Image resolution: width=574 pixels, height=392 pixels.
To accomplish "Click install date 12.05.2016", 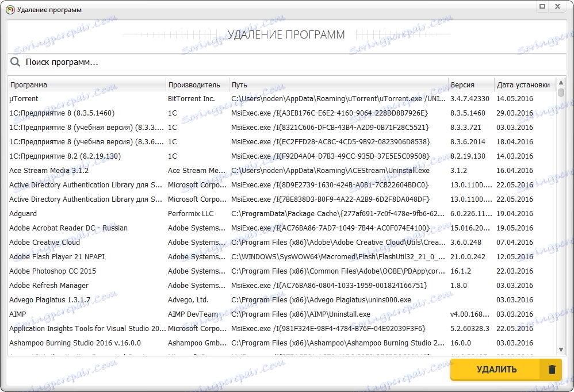I will click(514, 257).
